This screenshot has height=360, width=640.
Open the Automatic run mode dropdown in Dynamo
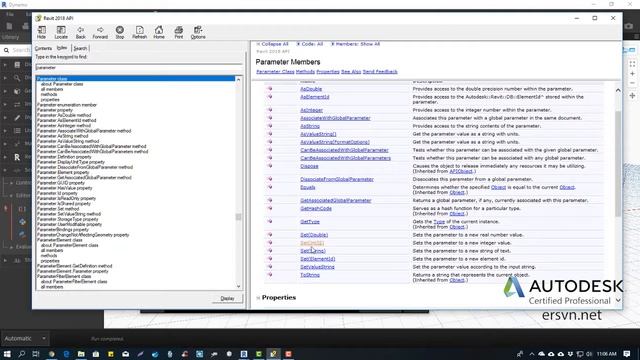25,338
